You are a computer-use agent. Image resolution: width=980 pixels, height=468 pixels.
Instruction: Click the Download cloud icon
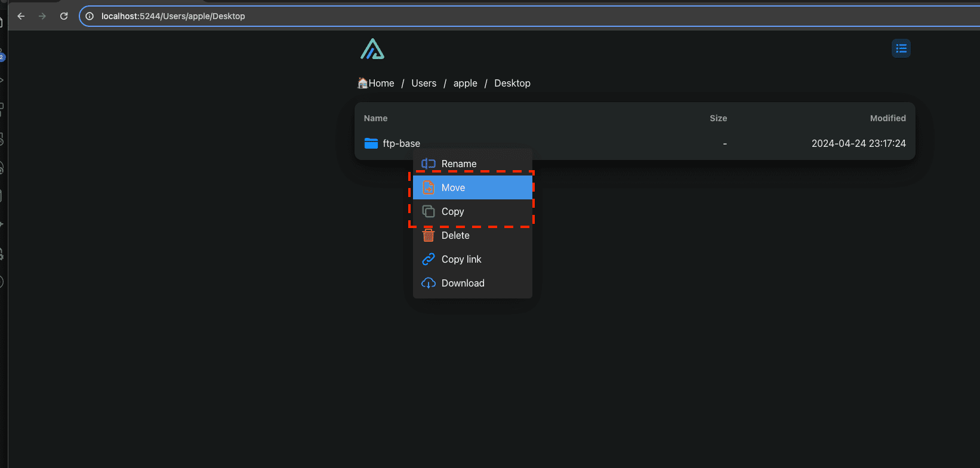(429, 283)
